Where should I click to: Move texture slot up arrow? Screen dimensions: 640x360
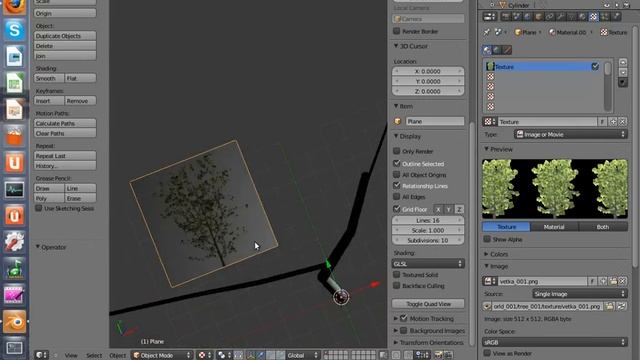tap(623, 62)
